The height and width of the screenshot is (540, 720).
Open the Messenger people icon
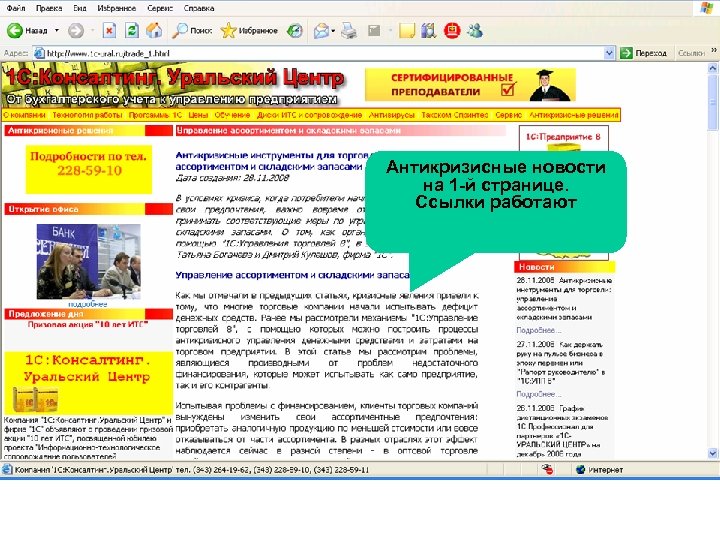(x=475, y=31)
